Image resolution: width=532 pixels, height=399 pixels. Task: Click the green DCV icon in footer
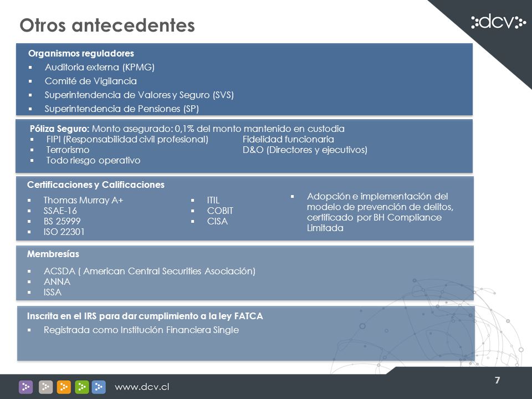[81, 387]
